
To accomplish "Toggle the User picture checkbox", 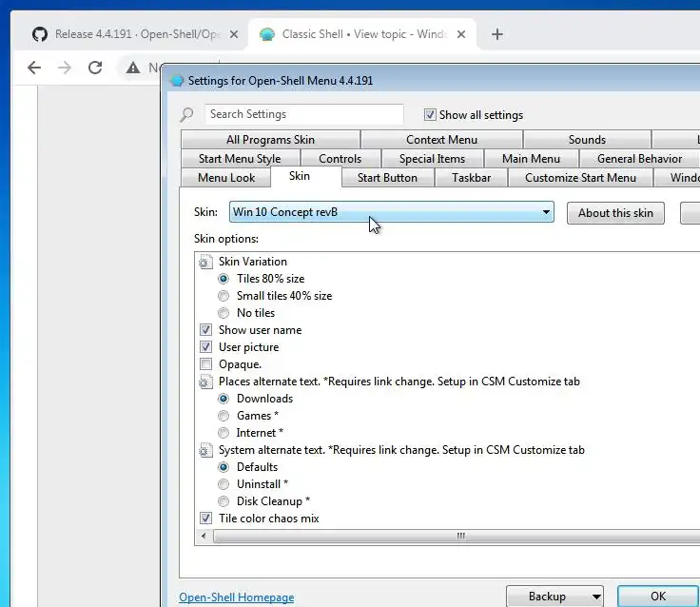I will (x=205, y=347).
